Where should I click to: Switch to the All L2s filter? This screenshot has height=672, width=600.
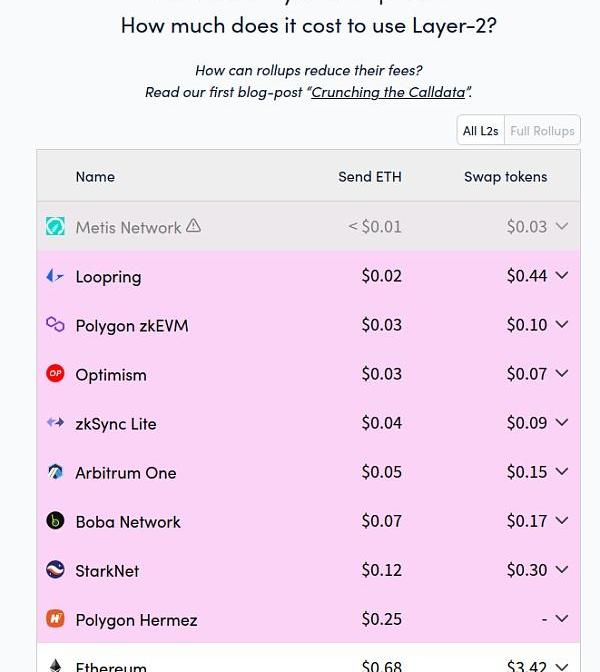[480, 131]
